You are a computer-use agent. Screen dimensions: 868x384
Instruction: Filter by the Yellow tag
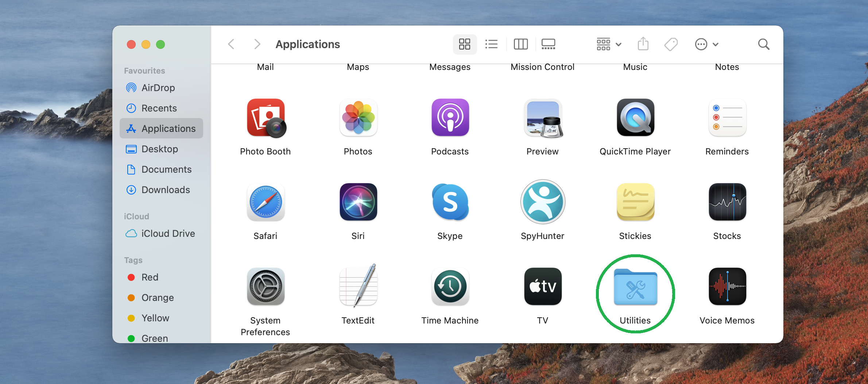(x=161, y=318)
